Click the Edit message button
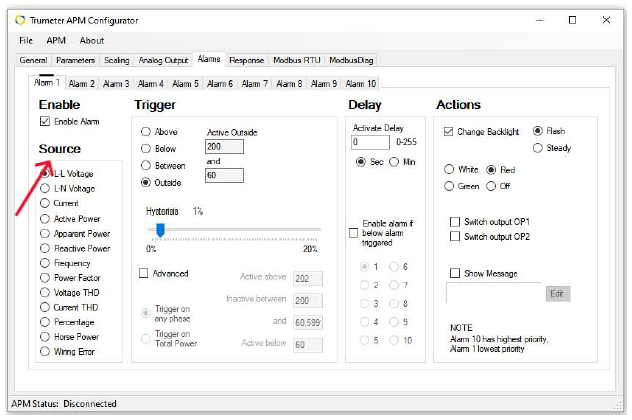This screenshot has height=420, width=632. point(558,294)
